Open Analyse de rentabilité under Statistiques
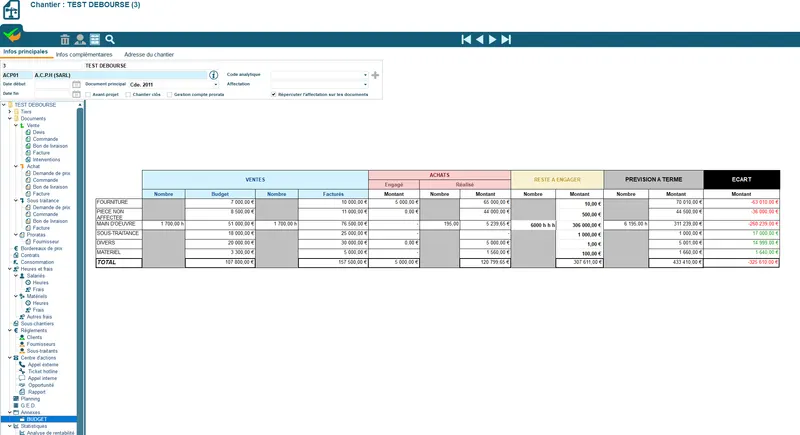This screenshot has width=800, height=435. [x=50, y=433]
